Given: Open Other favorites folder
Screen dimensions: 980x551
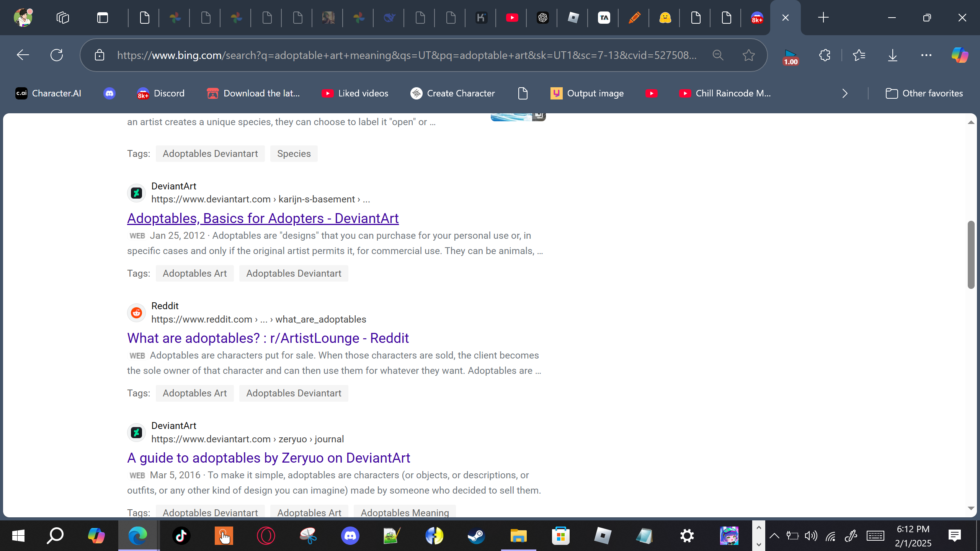Looking at the screenshot, I should click(924, 93).
